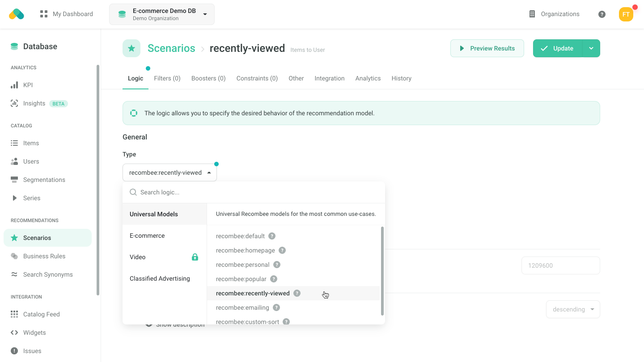The width and height of the screenshot is (644, 362).
Task: Select Classified Advertising category
Action: click(x=165, y=278)
